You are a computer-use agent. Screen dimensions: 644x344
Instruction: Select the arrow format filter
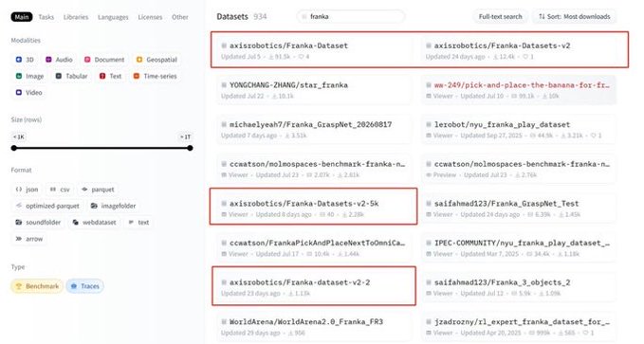[x=29, y=239]
